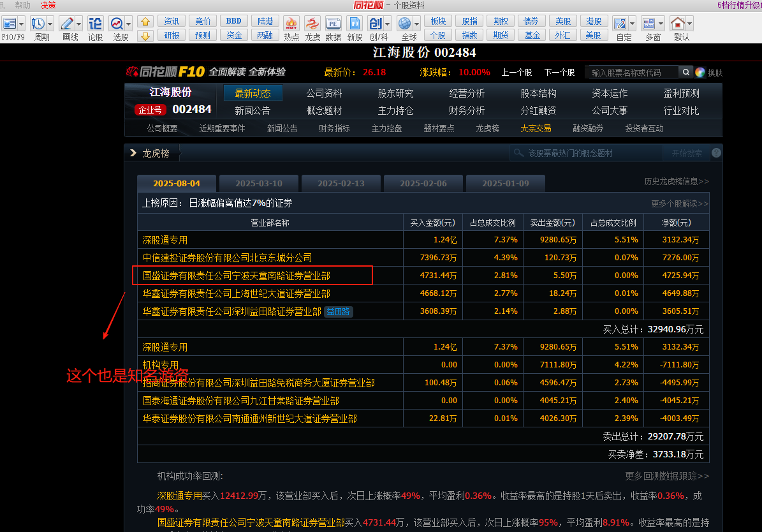Viewport: 762px width, 532px height.
Task: Expand the 多窗 dropdown arrow
Action: click(661, 24)
